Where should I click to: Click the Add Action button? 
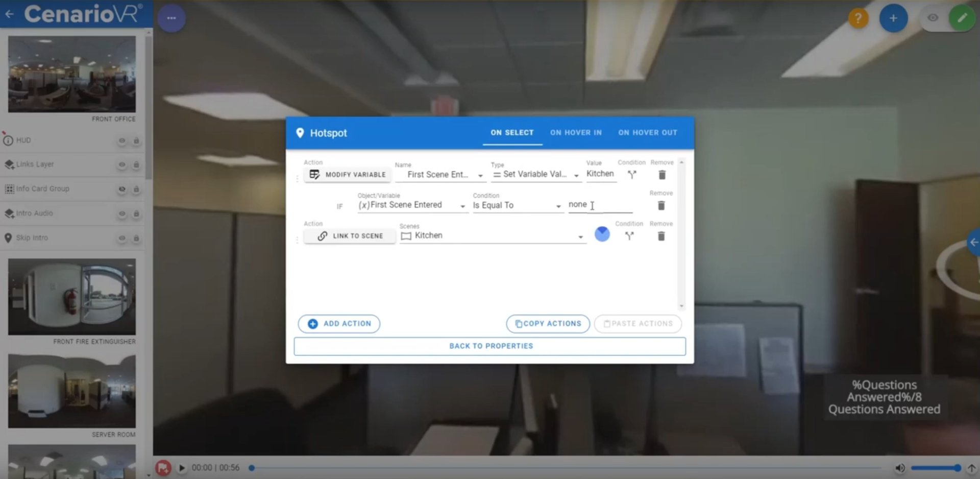tap(339, 324)
